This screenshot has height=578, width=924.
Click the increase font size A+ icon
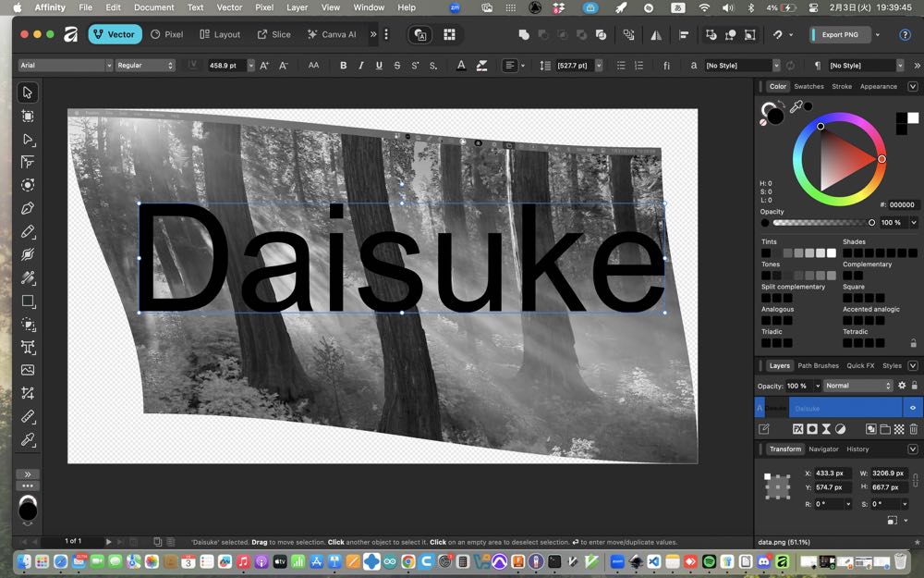[x=264, y=66]
